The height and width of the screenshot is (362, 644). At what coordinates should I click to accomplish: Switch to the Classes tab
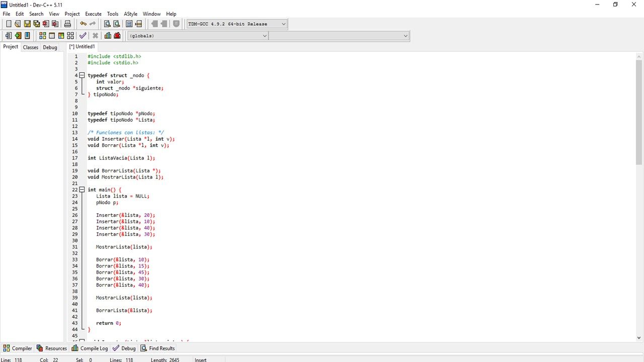point(30,47)
